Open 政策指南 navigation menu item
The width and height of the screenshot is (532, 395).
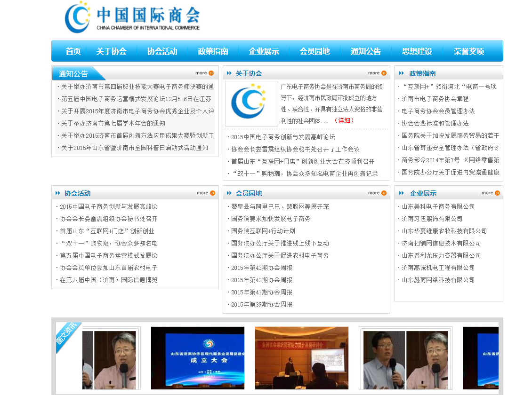(213, 51)
